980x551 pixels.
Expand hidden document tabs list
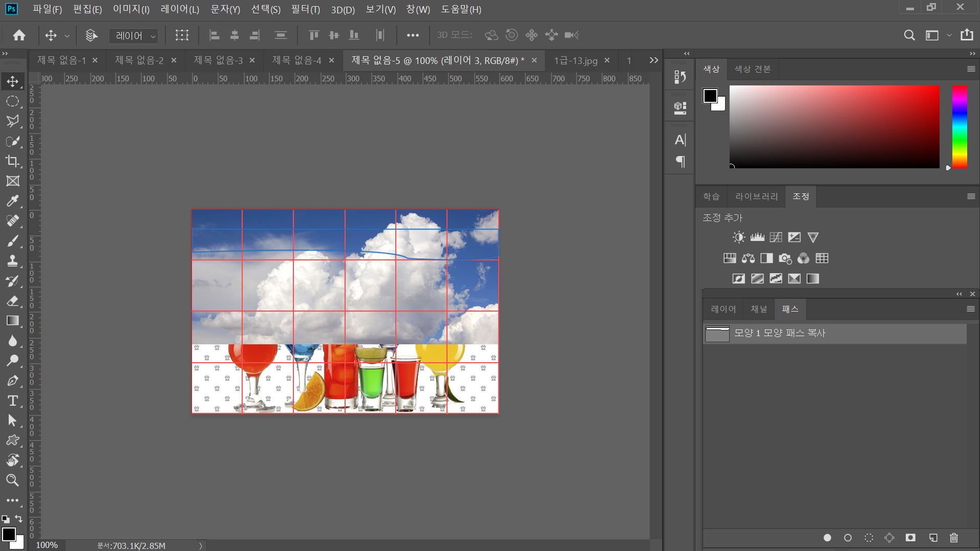[654, 60]
